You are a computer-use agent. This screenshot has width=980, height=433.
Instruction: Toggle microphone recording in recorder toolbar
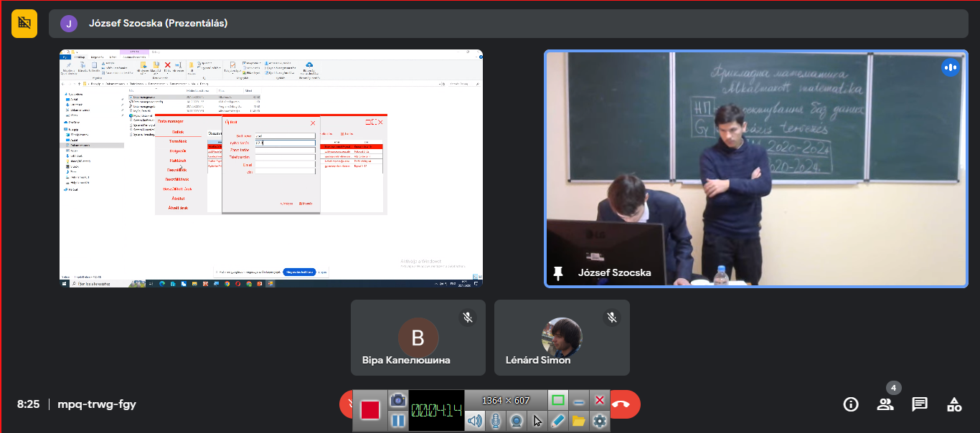click(495, 421)
